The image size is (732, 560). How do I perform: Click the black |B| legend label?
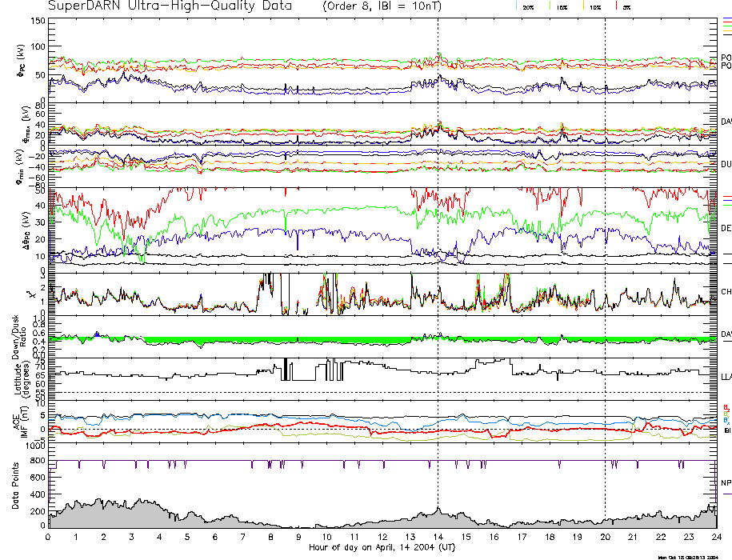pyautogui.click(x=727, y=430)
